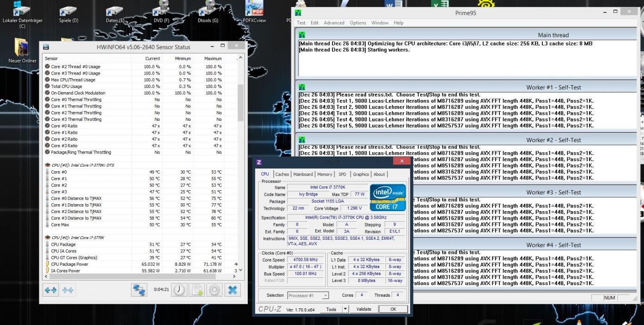Click the Core Speed value field in CPU-Z
This screenshot has width=644, height=325.
307,260
